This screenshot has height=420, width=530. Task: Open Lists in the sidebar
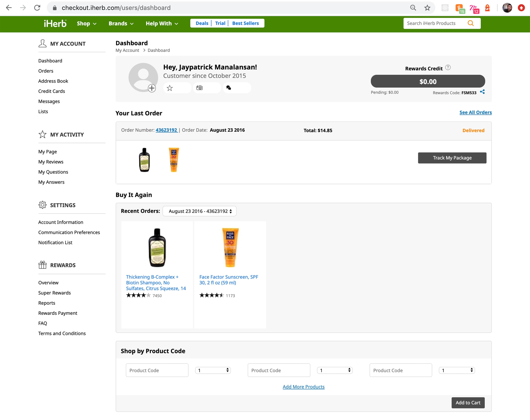(43, 111)
